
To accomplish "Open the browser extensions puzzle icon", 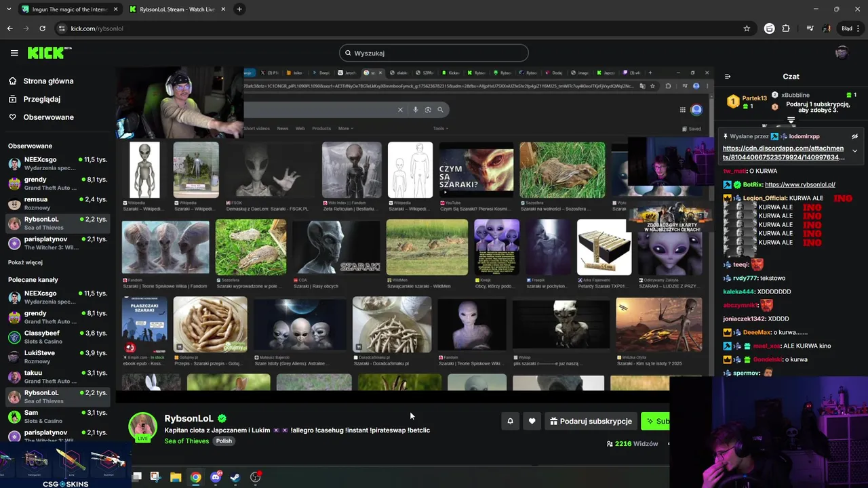I will 786,28.
